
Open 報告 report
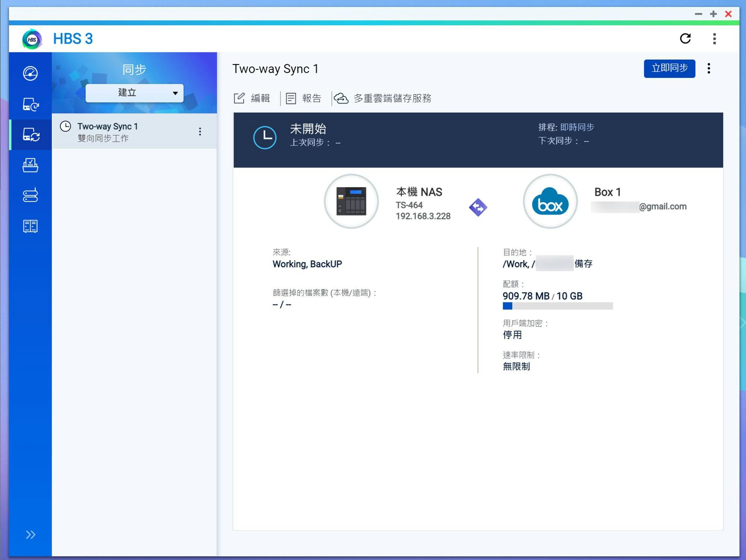[304, 98]
